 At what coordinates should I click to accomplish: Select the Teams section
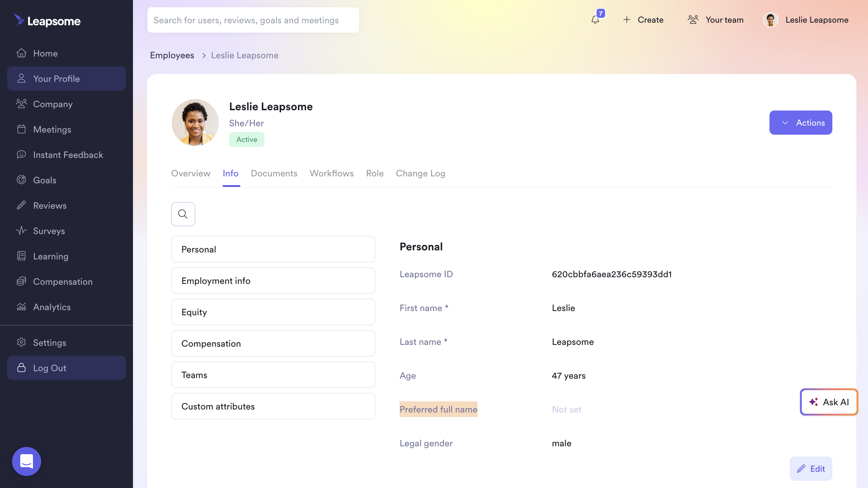(273, 375)
